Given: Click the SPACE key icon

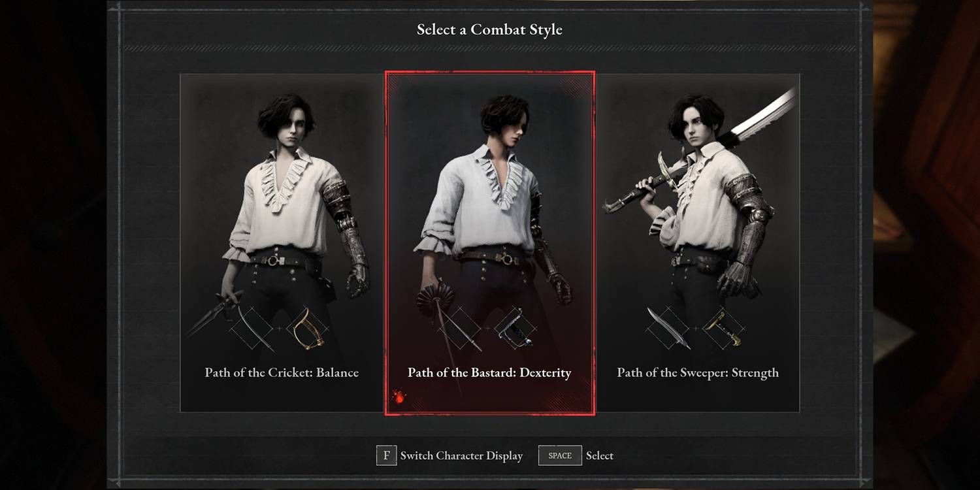Looking at the screenshot, I should (560, 455).
